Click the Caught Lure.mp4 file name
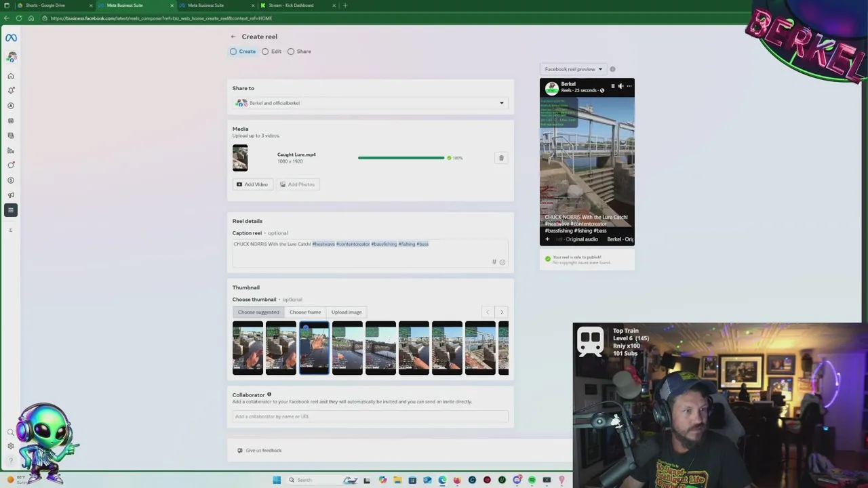 pos(296,155)
